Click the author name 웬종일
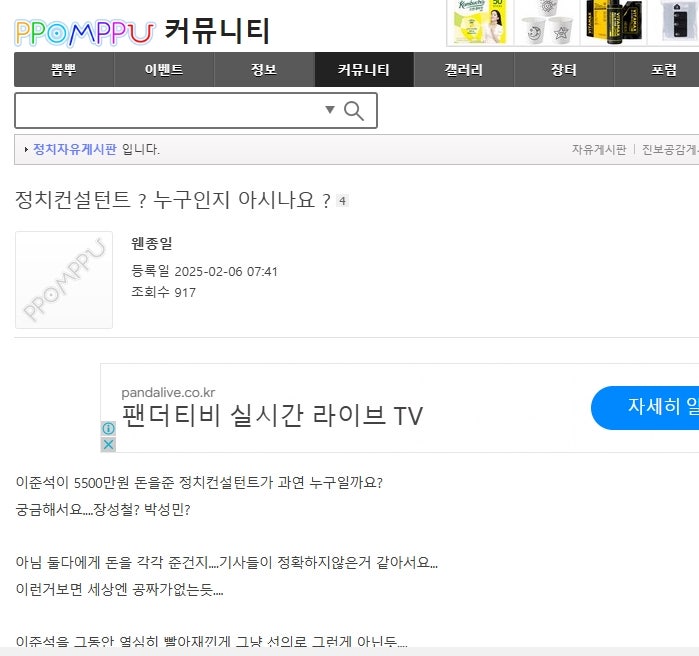Image resolution: width=699 pixels, height=656 pixels. click(x=152, y=243)
